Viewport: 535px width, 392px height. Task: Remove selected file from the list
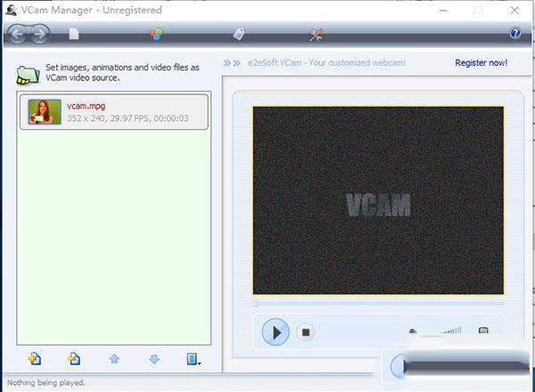click(x=75, y=359)
